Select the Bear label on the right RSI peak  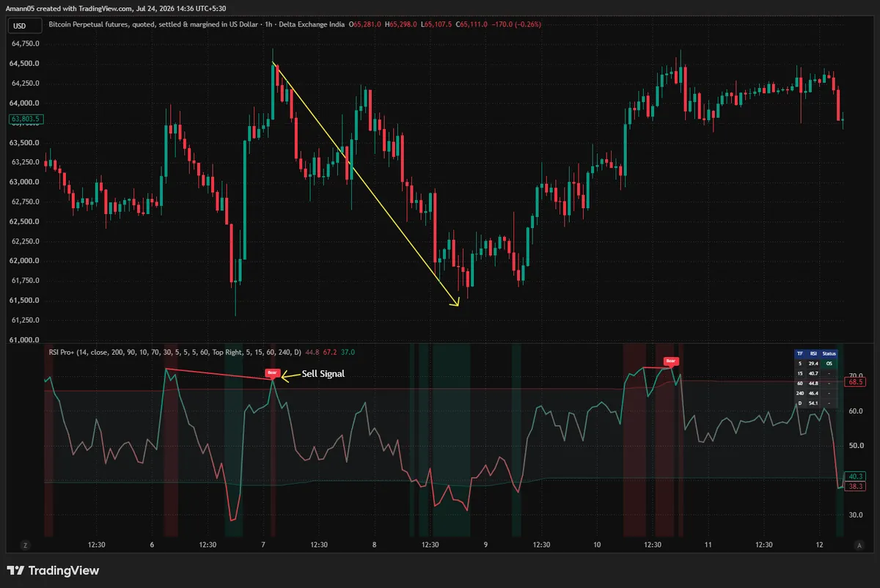[670, 361]
